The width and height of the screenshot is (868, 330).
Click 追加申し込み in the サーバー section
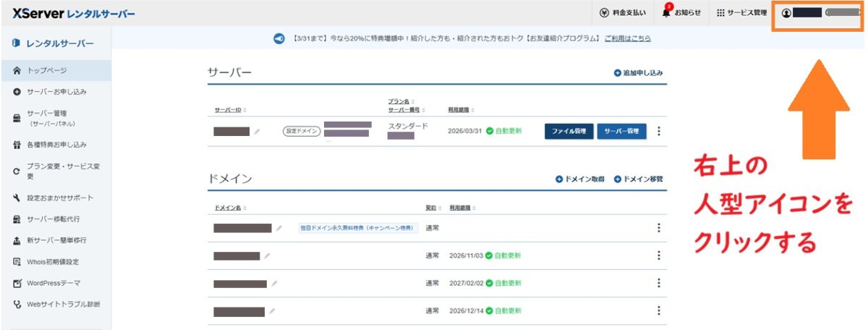638,73
